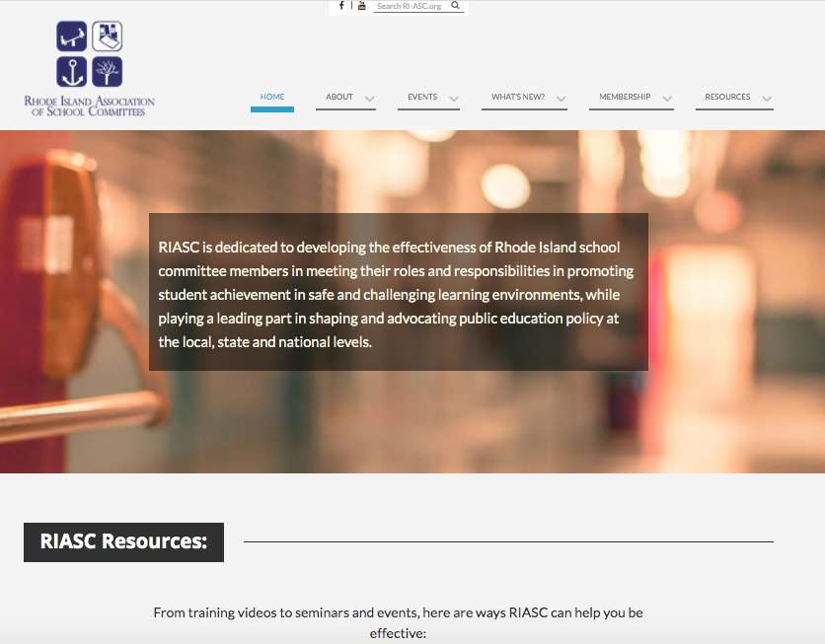Open the Membership menu item
Image resolution: width=825 pixels, height=644 pixels.
tap(625, 97)
